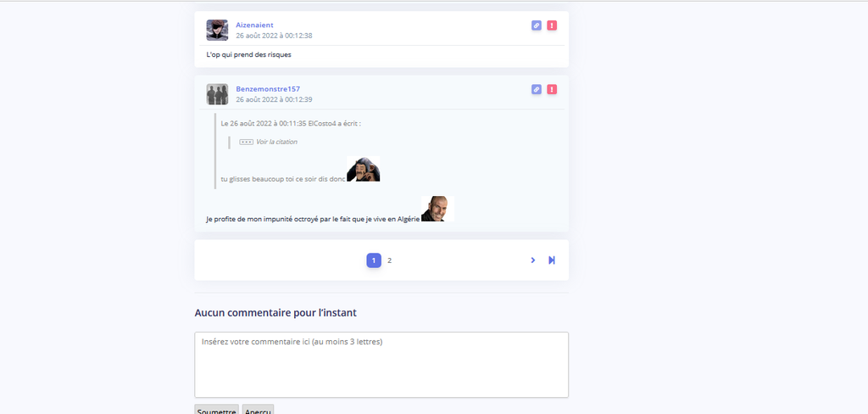Click the permalink icon on Aizenaient's post
This screenshot has width=868, height=414.
coord(537,25)
